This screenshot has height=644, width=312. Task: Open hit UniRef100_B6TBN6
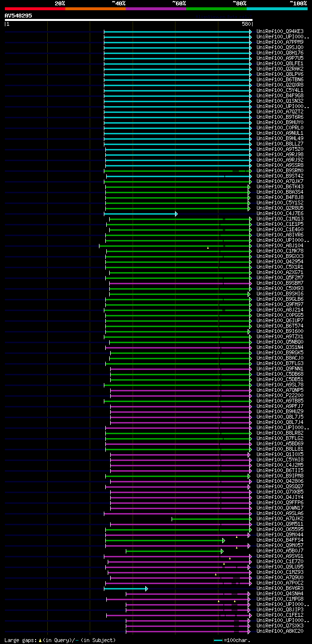280,80
